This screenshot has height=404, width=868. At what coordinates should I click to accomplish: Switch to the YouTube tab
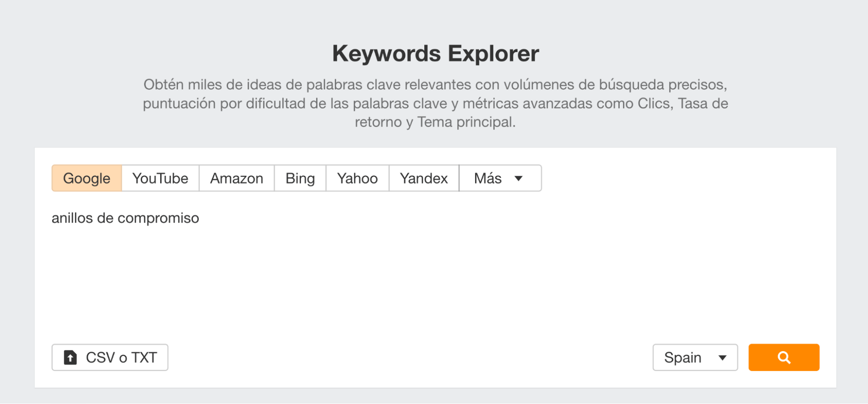click(160, 178)
